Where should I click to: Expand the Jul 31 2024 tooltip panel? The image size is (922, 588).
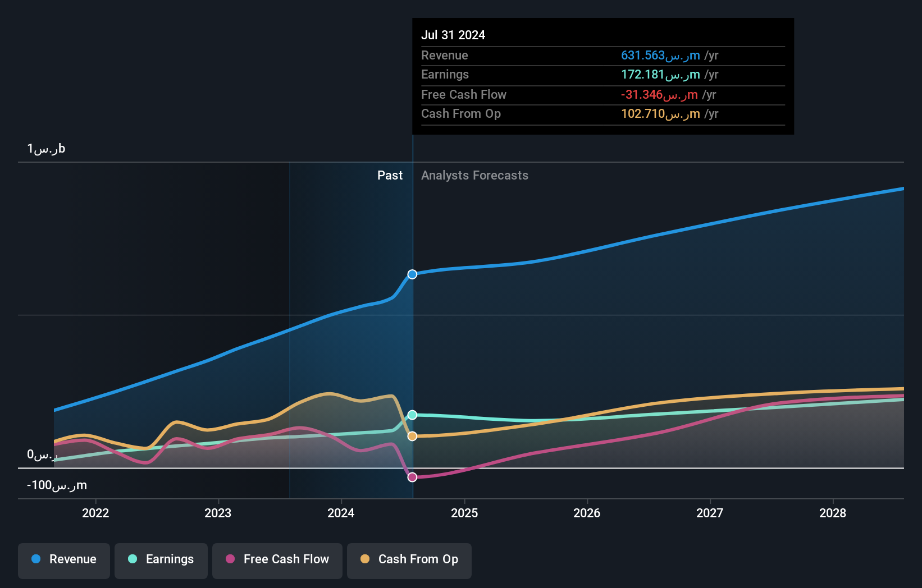(x=603, y=76)
